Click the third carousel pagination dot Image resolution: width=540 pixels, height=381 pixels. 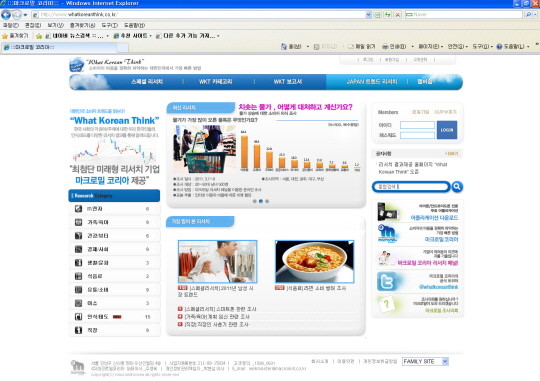(267, 201)
